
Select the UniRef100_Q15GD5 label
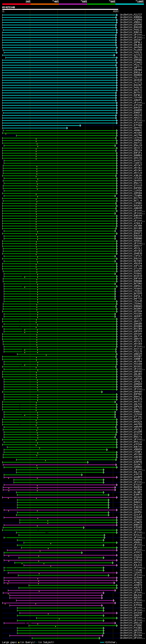[131, 517]
